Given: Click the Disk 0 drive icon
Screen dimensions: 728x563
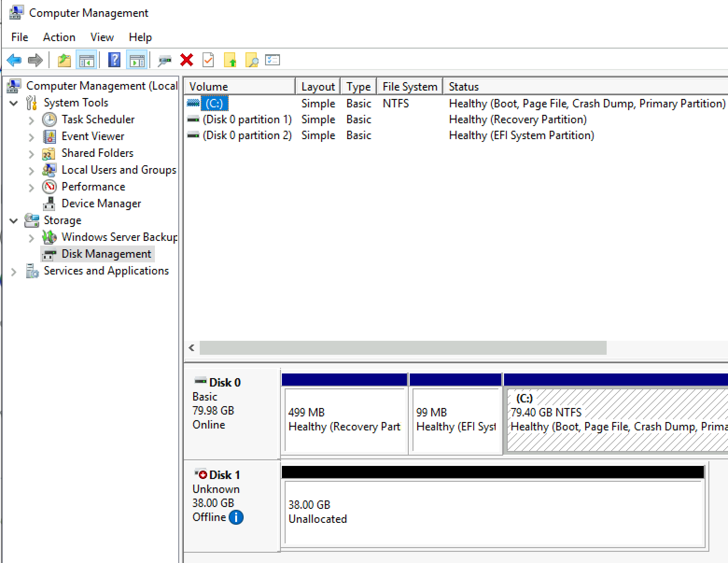Looking at the screenshot, I should click(x=201, y=380).
